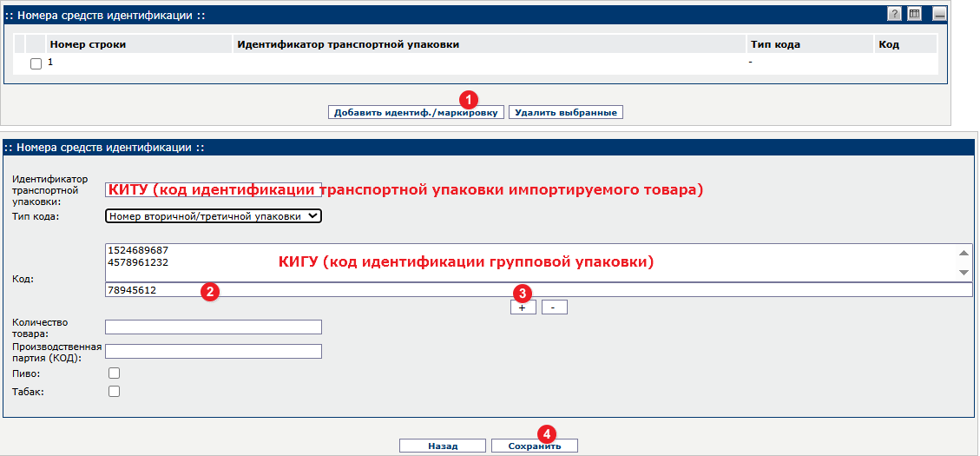This screenshot has width=980, height=456.
Task: Open the table columns settings icon
Action: point(914,14)
